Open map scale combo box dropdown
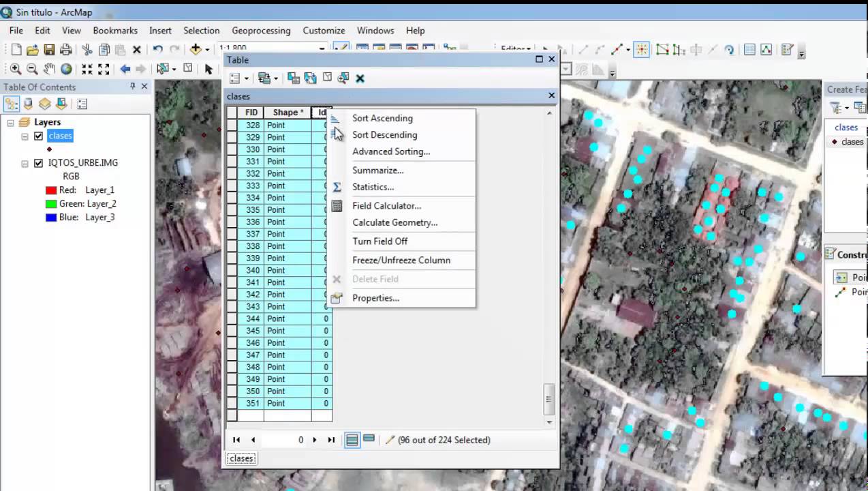 [x=322, y=49]
